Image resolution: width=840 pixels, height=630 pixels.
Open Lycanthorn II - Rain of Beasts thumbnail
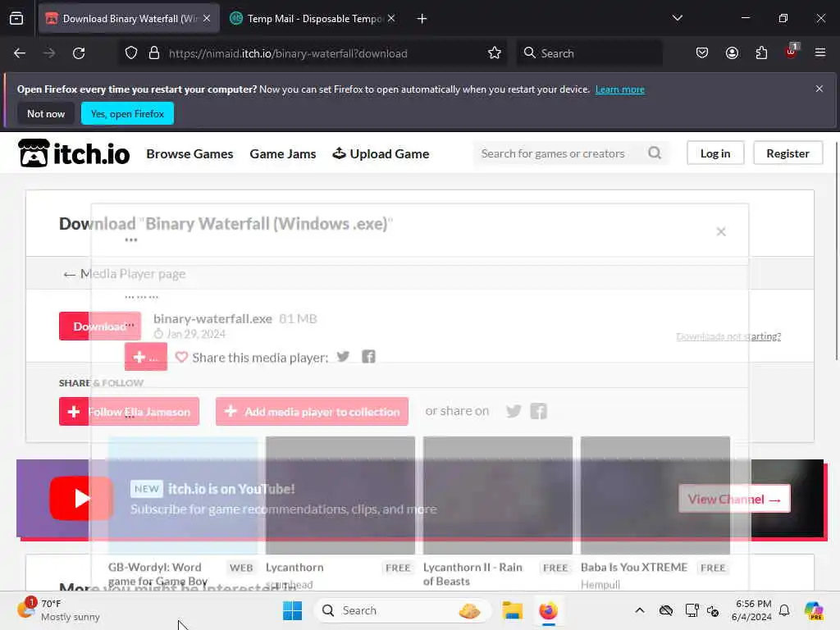coord(498,495)
